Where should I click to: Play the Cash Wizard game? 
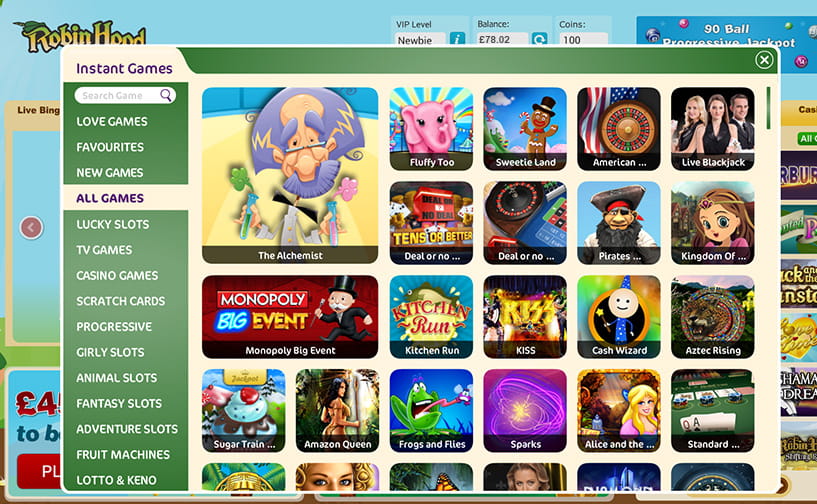pyautogui.click(x=619, y=317)
